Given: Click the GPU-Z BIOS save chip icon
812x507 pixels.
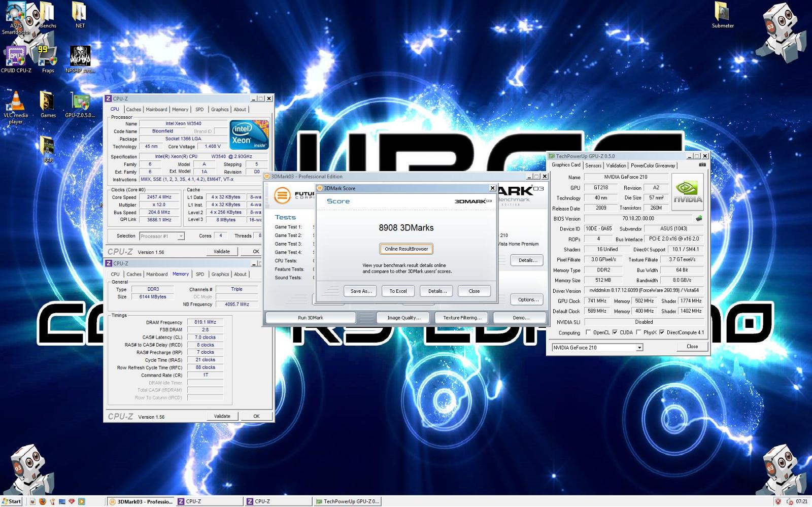Looking at the screenshot, I should click(699, 219).
